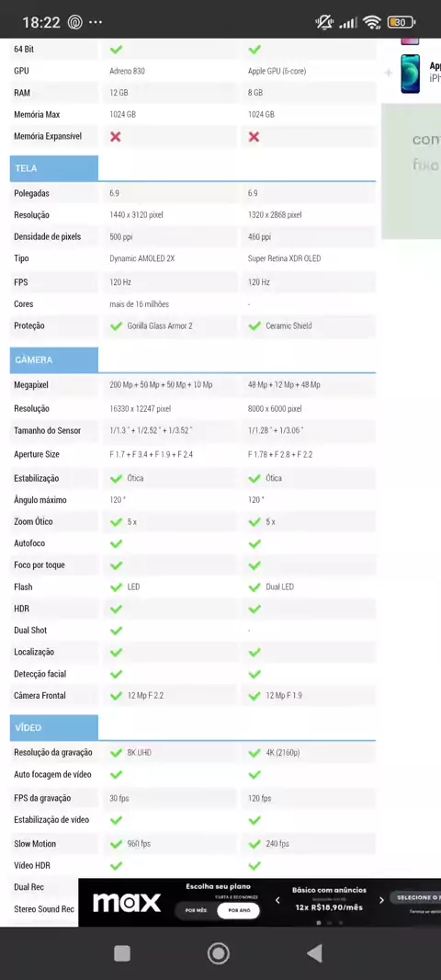Tap the Android home circle button
The image size is (441, 980).
point(219,952)
